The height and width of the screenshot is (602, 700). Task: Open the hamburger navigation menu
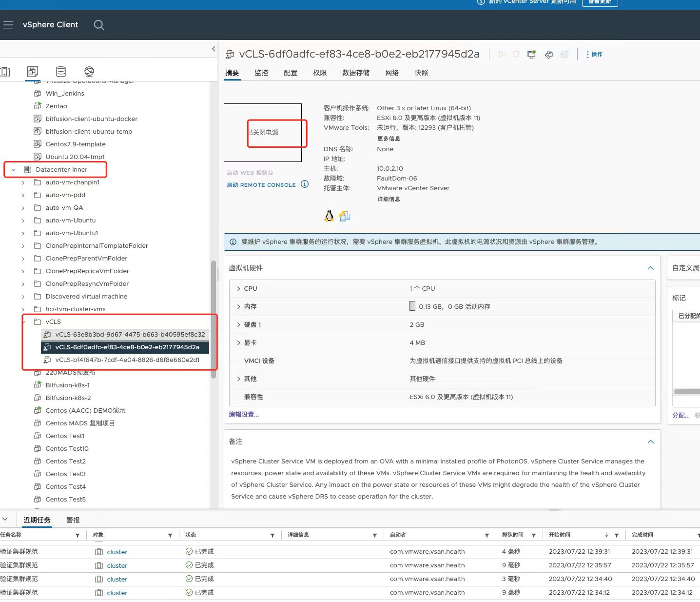[x=8, y=25]
